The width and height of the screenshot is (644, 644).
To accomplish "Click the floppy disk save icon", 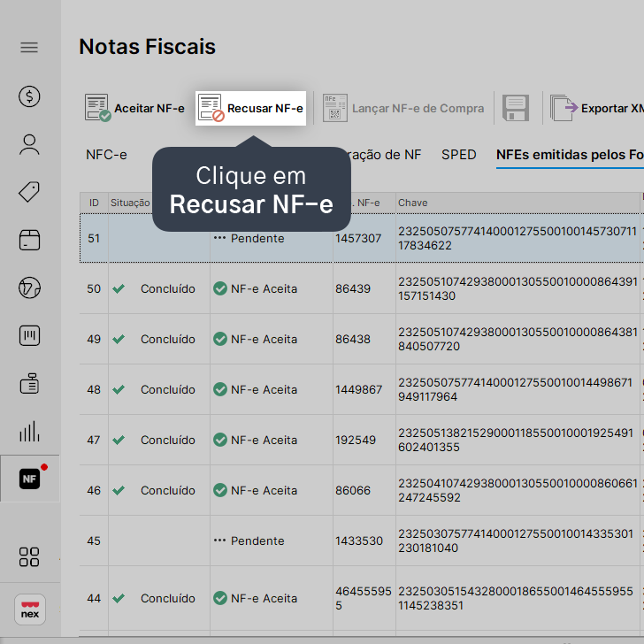I will 516,109.
